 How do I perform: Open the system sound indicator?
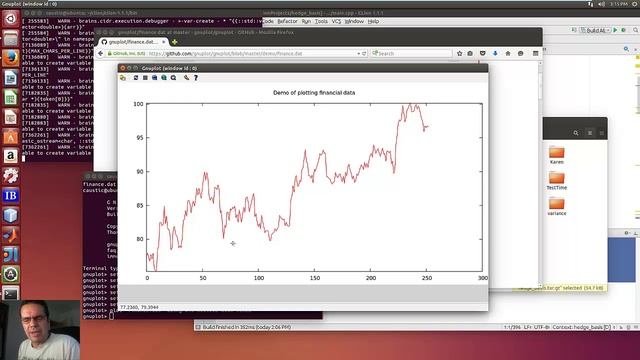(601, 4)
